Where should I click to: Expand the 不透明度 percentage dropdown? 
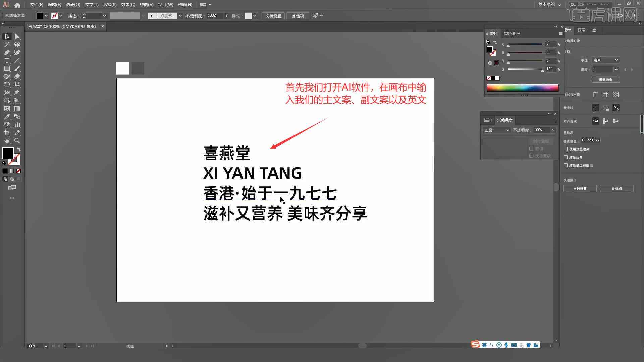coord(552,130)
